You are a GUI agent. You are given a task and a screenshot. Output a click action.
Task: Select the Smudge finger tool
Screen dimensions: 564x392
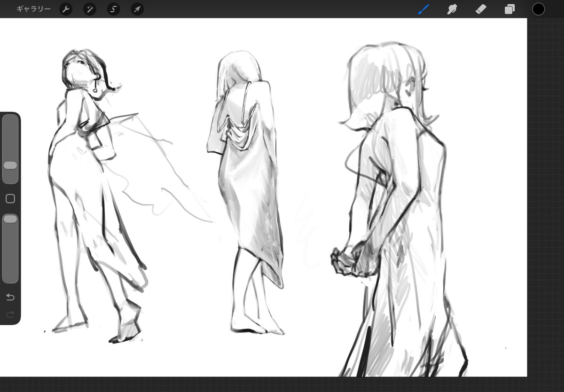click(x=452, y=9)
